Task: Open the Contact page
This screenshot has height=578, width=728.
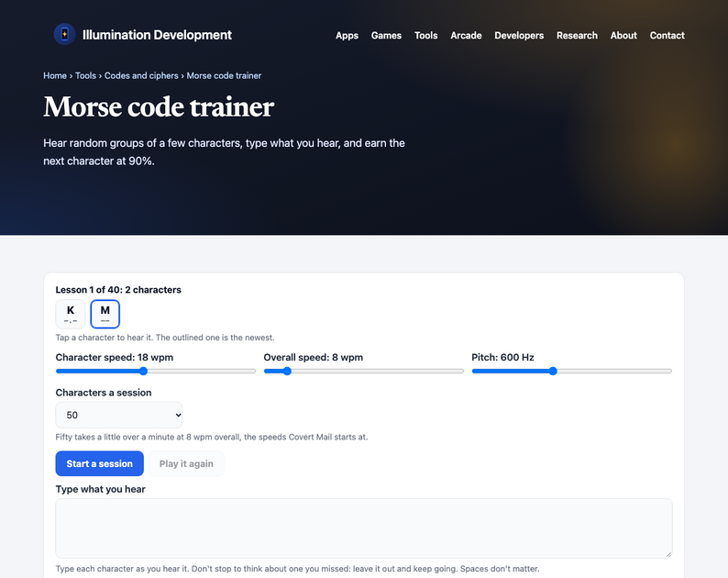Action: click(x=667, y=35)
